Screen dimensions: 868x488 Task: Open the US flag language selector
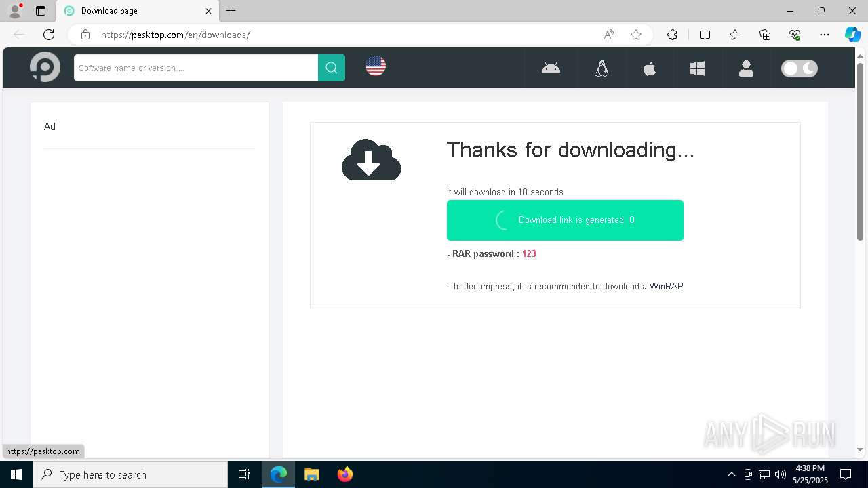click(376, 66)
